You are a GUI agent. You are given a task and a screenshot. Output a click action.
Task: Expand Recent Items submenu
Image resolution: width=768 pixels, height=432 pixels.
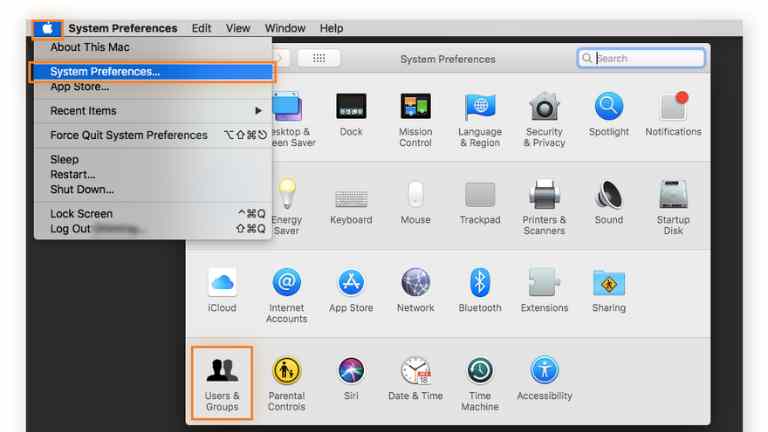click(153, 111)
